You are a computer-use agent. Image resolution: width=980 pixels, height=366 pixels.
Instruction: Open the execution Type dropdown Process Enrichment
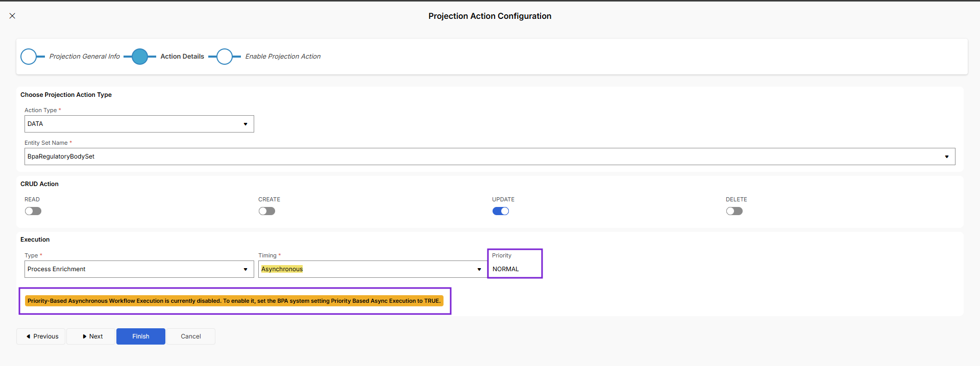pos(139,269)
